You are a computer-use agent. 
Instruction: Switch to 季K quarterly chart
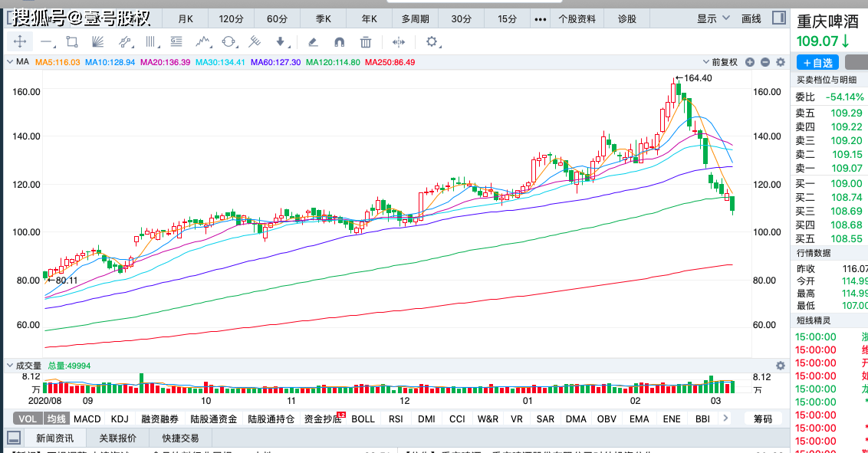pyautogui.click(x=324, y=19)
